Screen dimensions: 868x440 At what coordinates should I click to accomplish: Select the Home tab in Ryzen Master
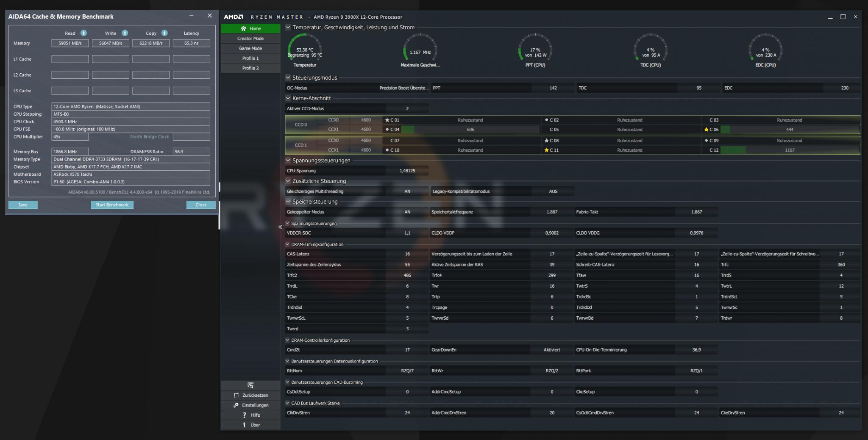[250, 28]
